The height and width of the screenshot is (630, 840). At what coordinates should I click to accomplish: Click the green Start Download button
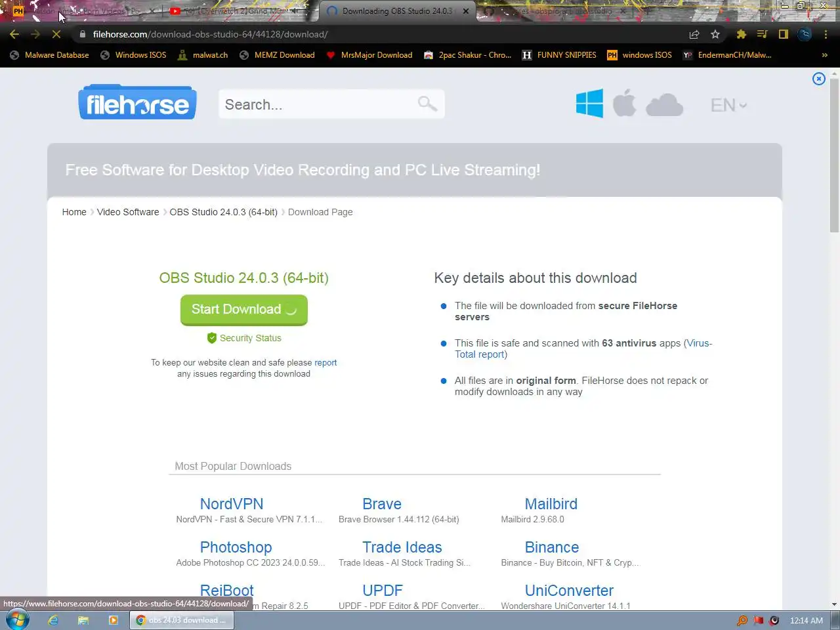244,310
